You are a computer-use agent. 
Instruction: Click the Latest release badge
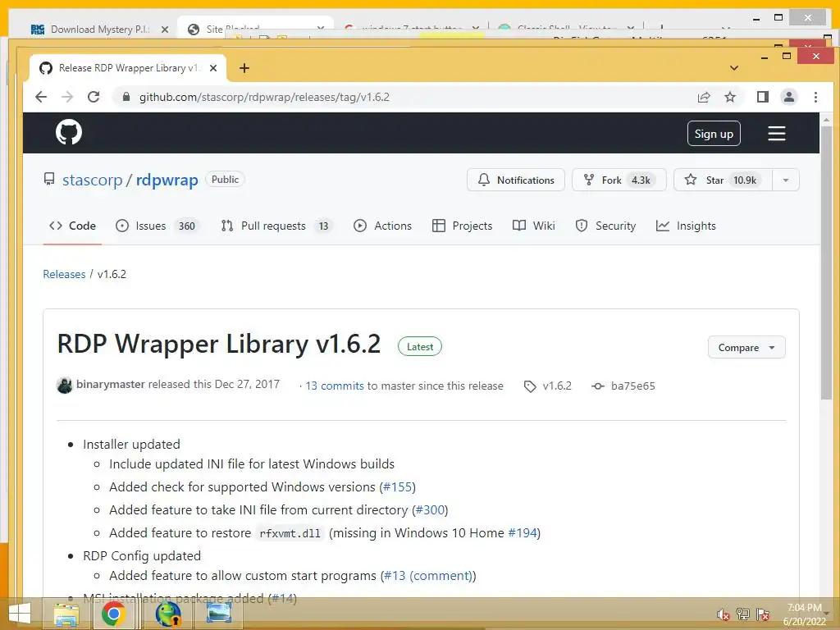point(420,347)
